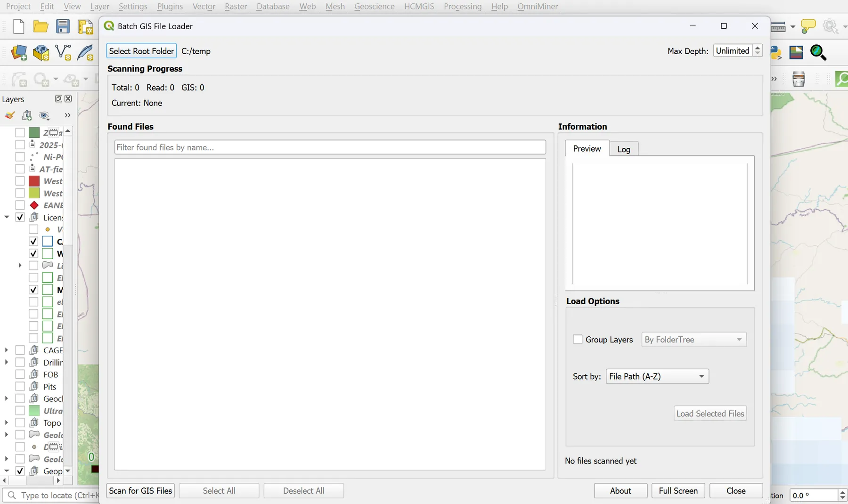848x504 pixels.
Task: Enable the Group Layers checkbox
Action: click(x=578, y=339)
